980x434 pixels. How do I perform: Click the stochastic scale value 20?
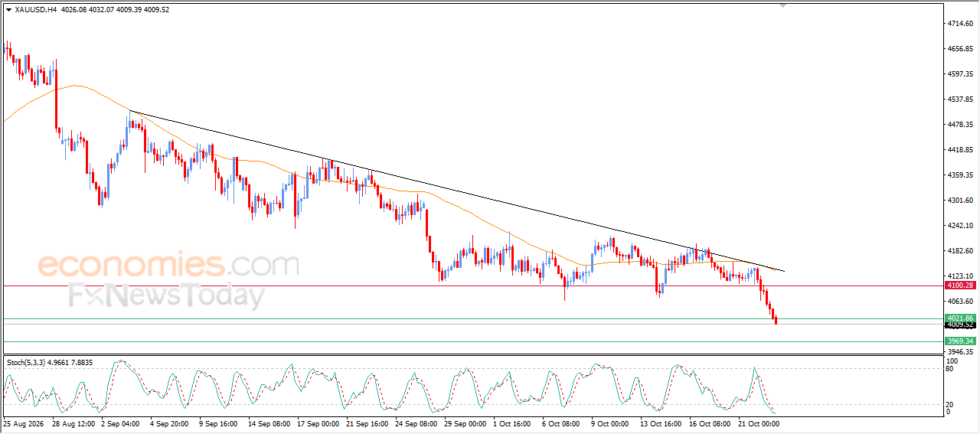[951, 403]
